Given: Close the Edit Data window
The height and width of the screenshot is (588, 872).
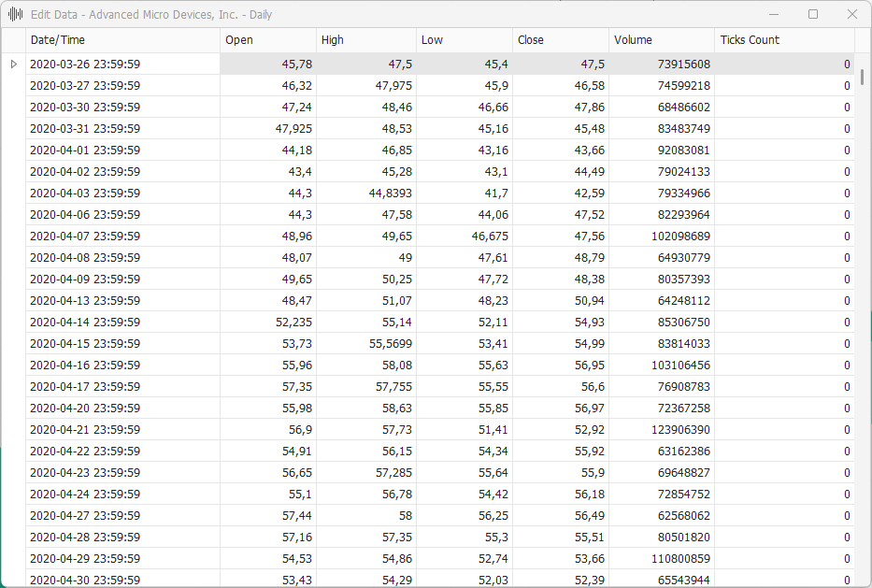Looking at the screenshot, I should [852, 14].
